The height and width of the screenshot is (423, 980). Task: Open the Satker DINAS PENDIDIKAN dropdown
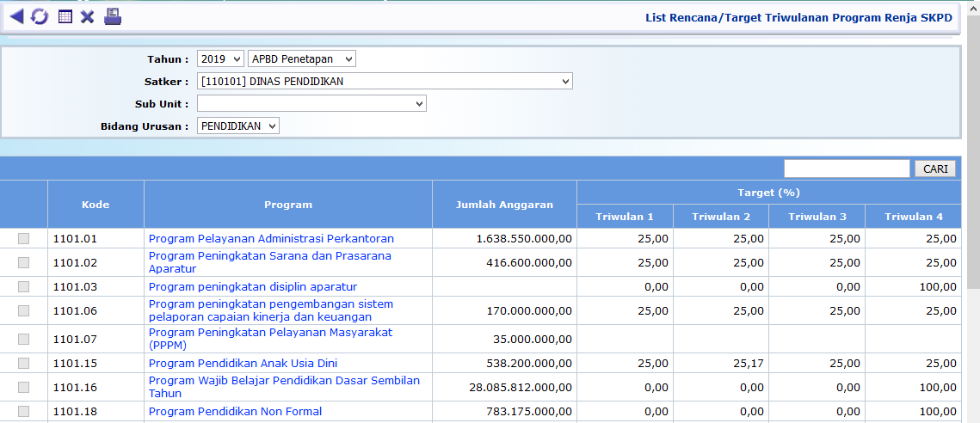click(x=385, y=82)
